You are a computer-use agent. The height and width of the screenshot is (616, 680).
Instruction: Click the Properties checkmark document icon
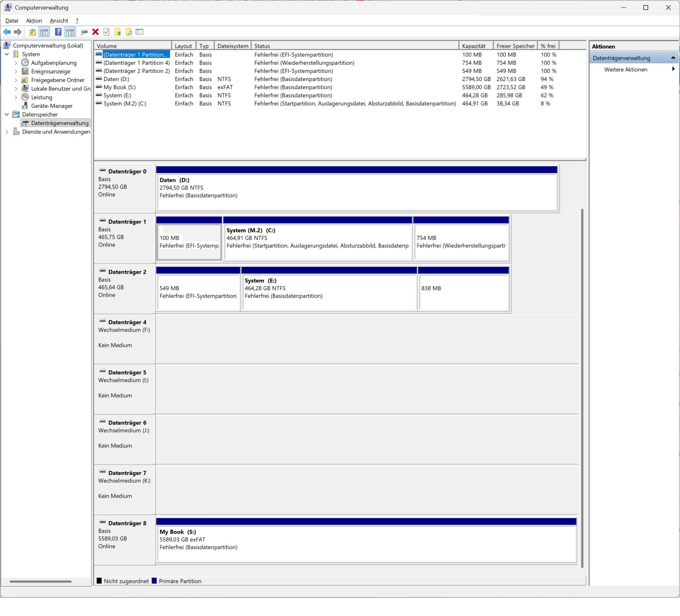pyautogui.click(x=107, y=32)
